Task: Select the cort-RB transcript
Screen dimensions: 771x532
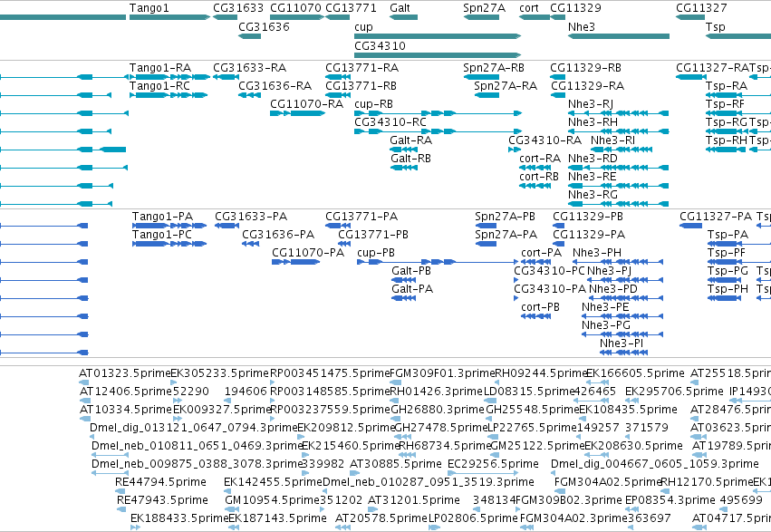Action: pyautogui.click(x=535, y=186)
